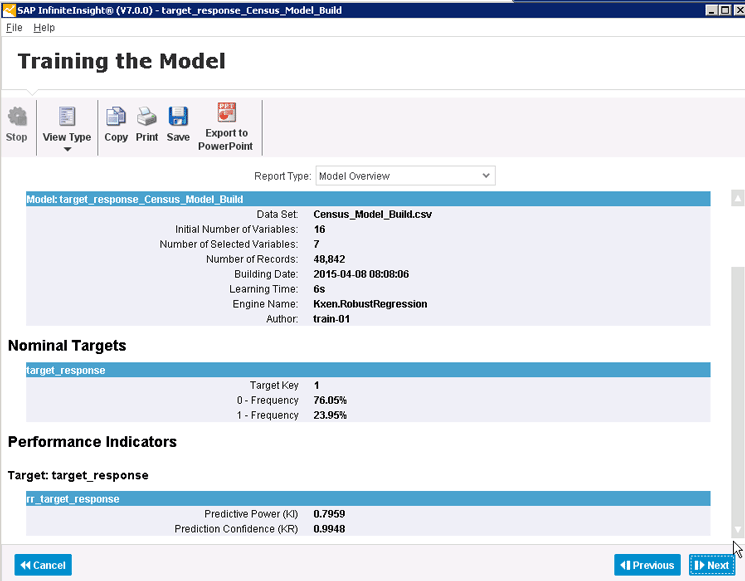The image size is (745, 581).
Task: Select the Performance Indicators heading
Action: [x=92, y=442]
